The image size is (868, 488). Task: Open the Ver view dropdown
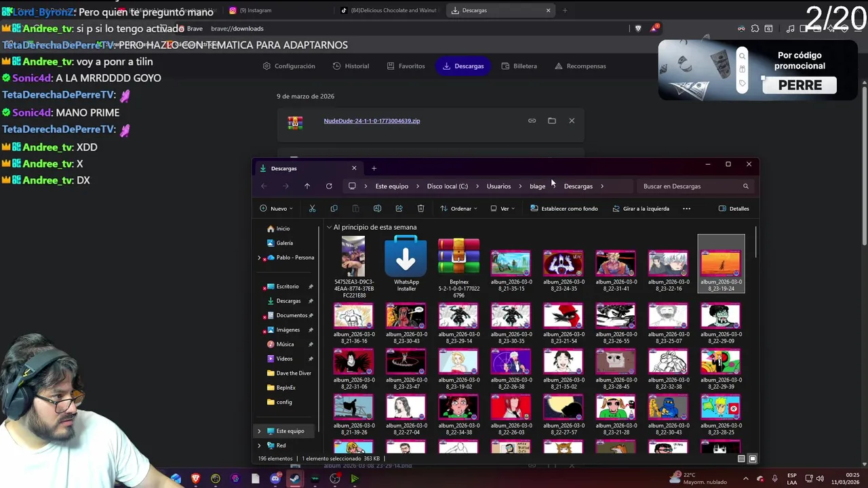click(502, 209)
